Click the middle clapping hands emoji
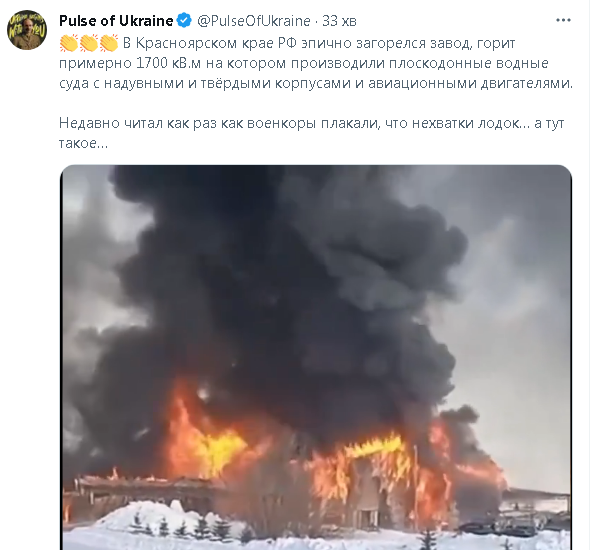Viewport: 599px width, 550px height. (89, 43)
